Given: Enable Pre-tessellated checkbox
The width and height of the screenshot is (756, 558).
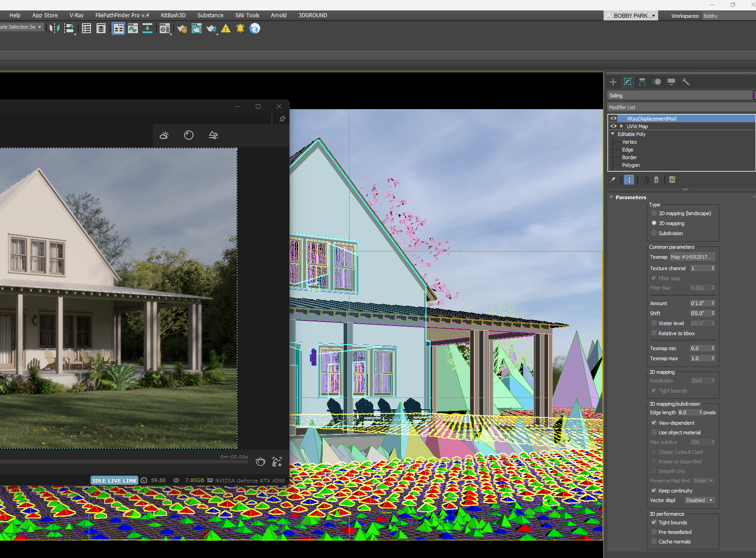Looking at the screenshot, I should [x=654, y=532].
